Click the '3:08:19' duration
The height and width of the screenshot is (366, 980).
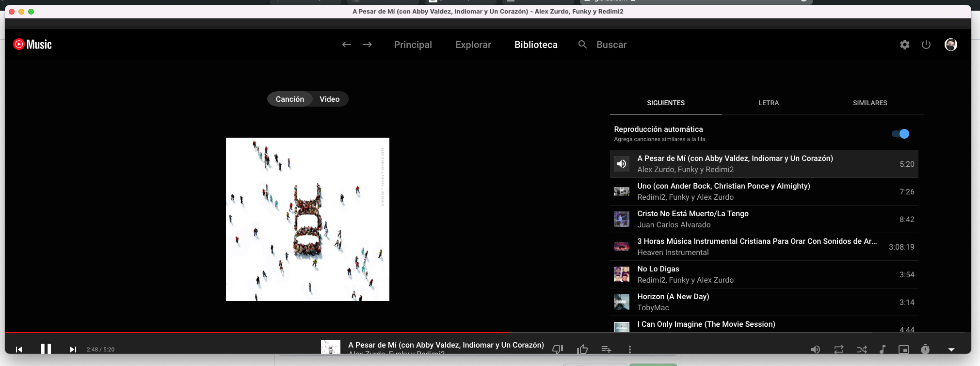(x=901, y=247)
